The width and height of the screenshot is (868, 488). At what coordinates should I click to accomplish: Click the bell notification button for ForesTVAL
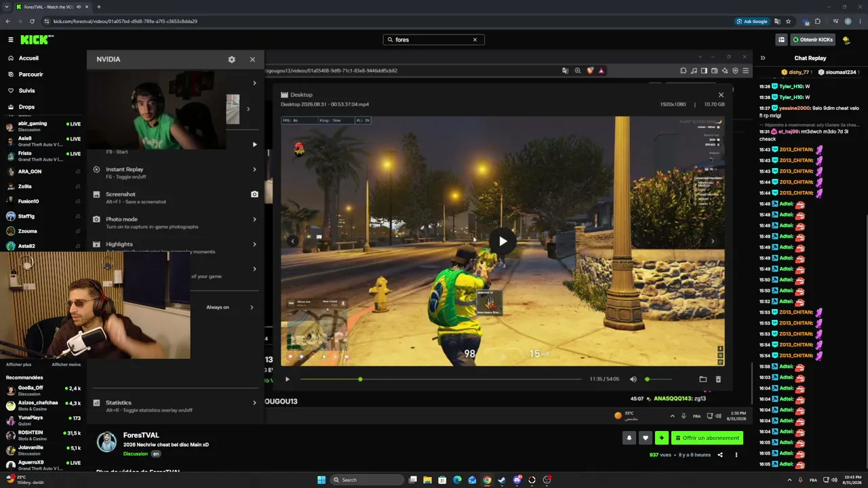click(x=629, y=438)
